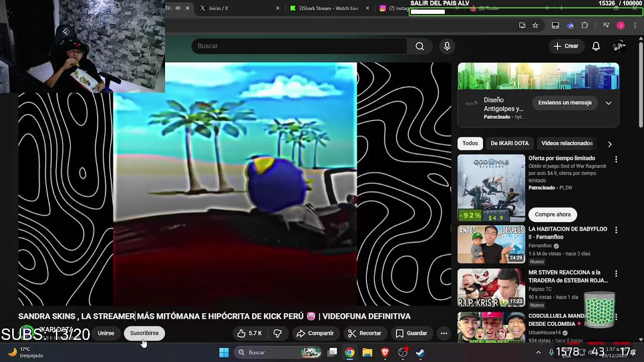Open YouTube notifications bell
The height and width of the screenshot is (362, 644).
point(596,46)
